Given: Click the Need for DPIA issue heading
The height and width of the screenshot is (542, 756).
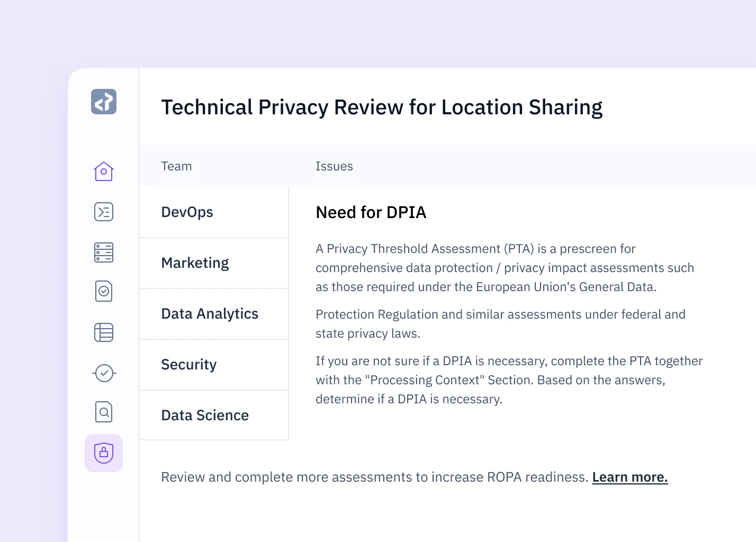Looking at the screenshot, I should [371, 212].
